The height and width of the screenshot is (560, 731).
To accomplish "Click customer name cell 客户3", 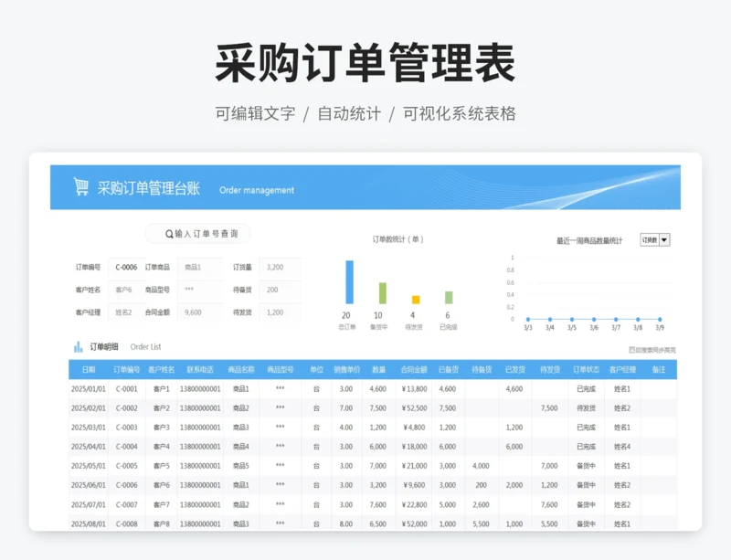I will (x=162, y=428).
